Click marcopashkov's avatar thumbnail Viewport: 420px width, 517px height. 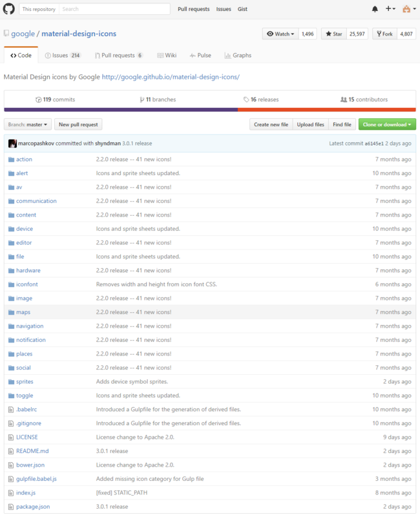point(12,143)
